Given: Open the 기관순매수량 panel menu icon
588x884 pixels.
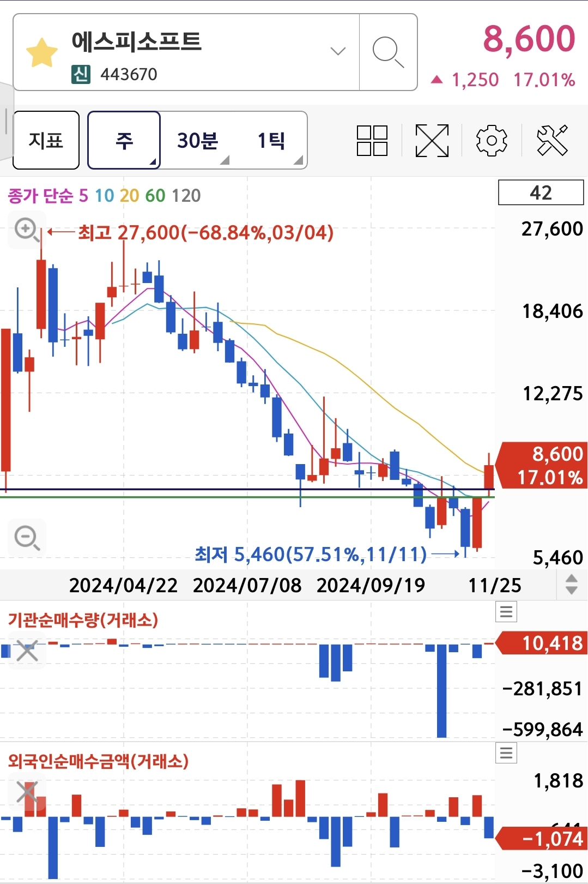Looking at the screenshot, I should (x=506, y=611).
